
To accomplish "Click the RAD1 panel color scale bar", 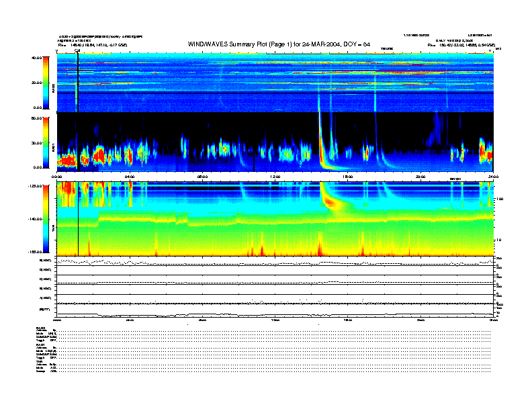I will [46, 142].
